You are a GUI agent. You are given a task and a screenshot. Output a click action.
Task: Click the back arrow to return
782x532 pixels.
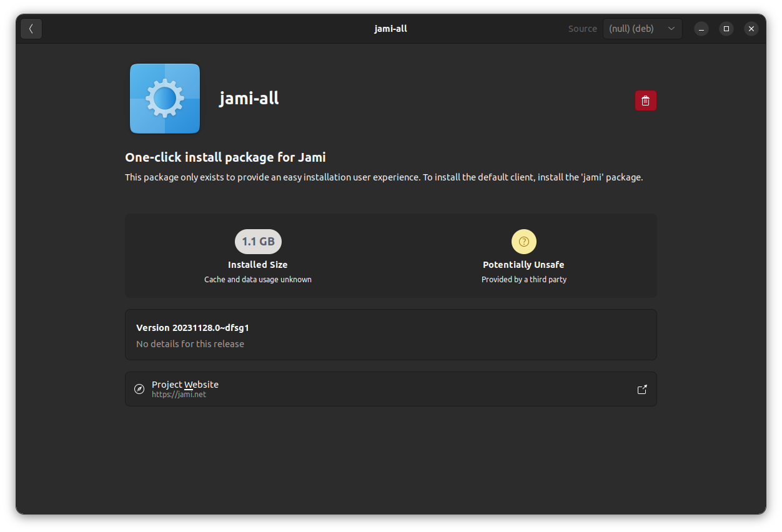31,28
